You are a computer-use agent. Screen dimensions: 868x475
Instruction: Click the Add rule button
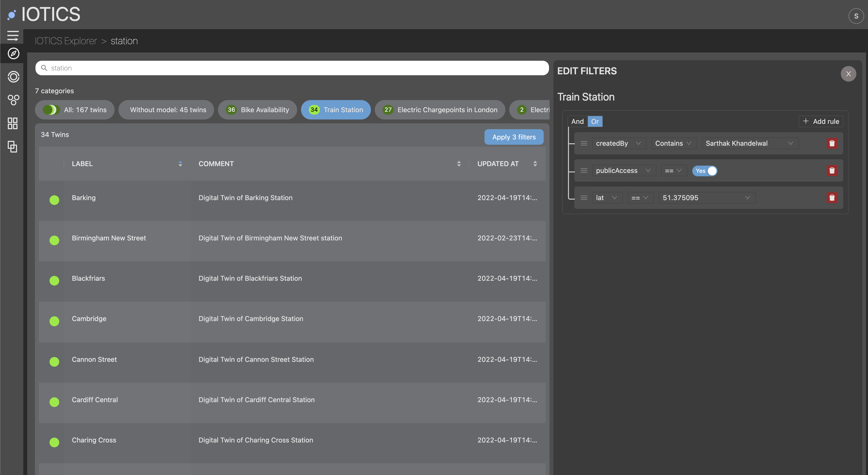point(820,121)
